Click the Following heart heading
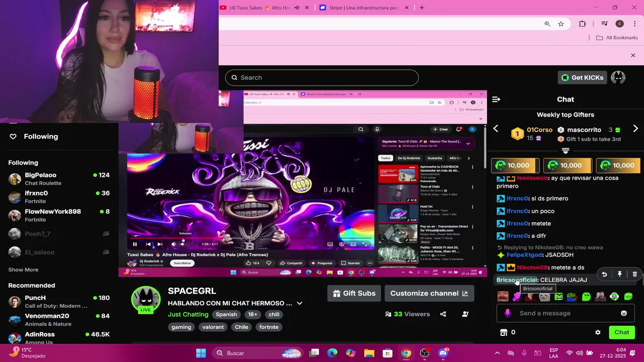Viewport: 644px width, 362px height. tap(34, 136)
